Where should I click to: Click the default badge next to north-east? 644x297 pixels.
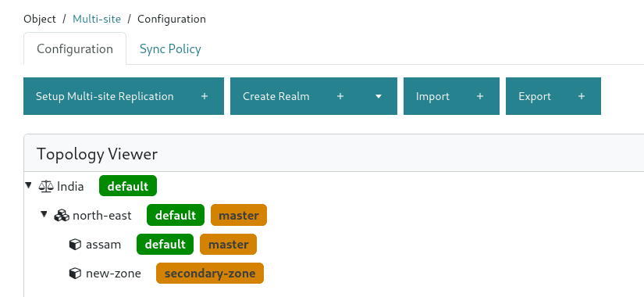[176, 215]
